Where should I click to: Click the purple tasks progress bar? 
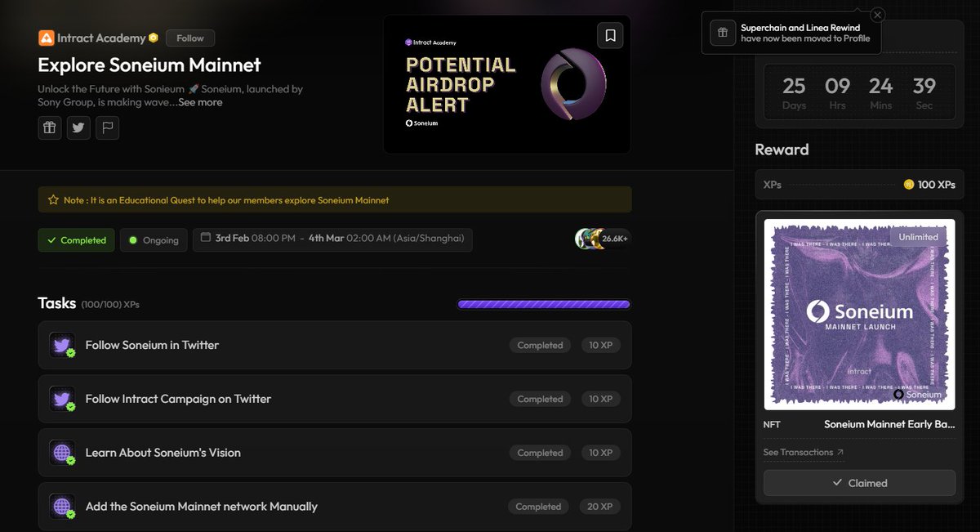click(544, 304)
